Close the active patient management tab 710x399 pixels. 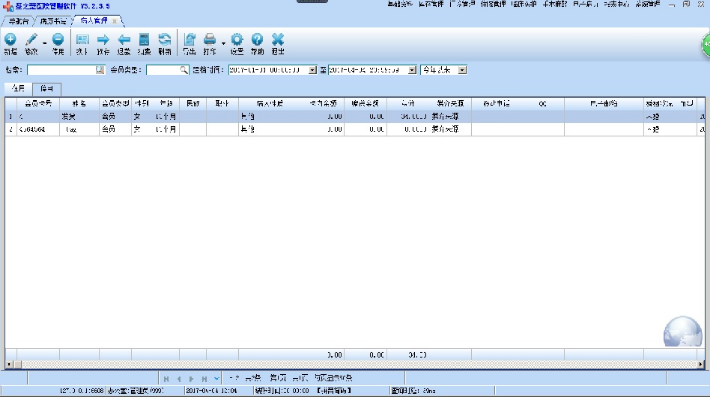click(115, 21)
